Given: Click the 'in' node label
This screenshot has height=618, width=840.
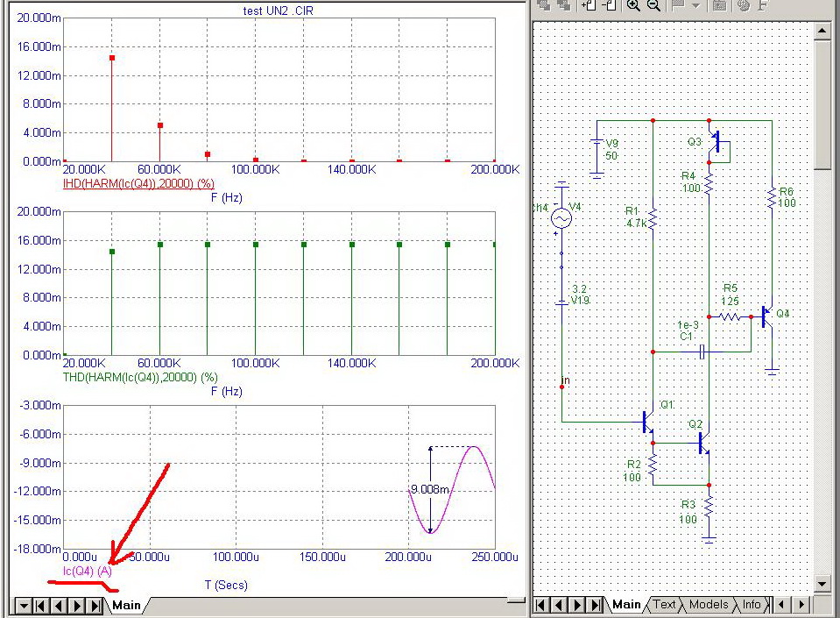Looking at the screenshot, I should point(566,380).
